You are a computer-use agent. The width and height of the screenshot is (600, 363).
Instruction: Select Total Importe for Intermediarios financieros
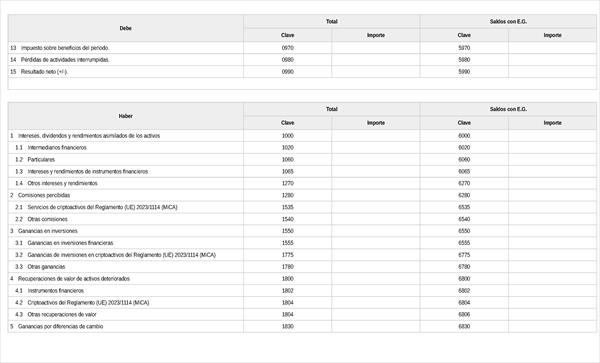point(376,148)
